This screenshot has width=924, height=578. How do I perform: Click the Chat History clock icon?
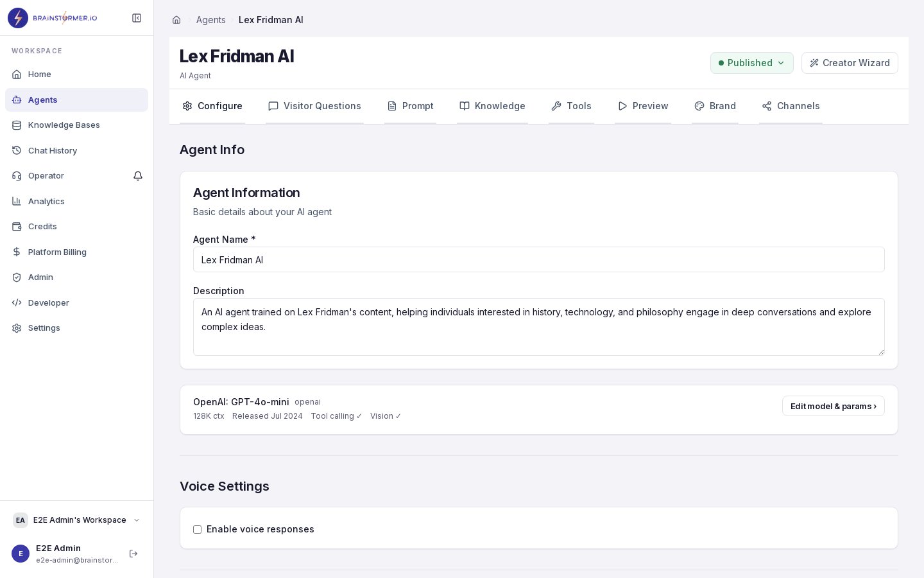17,150
